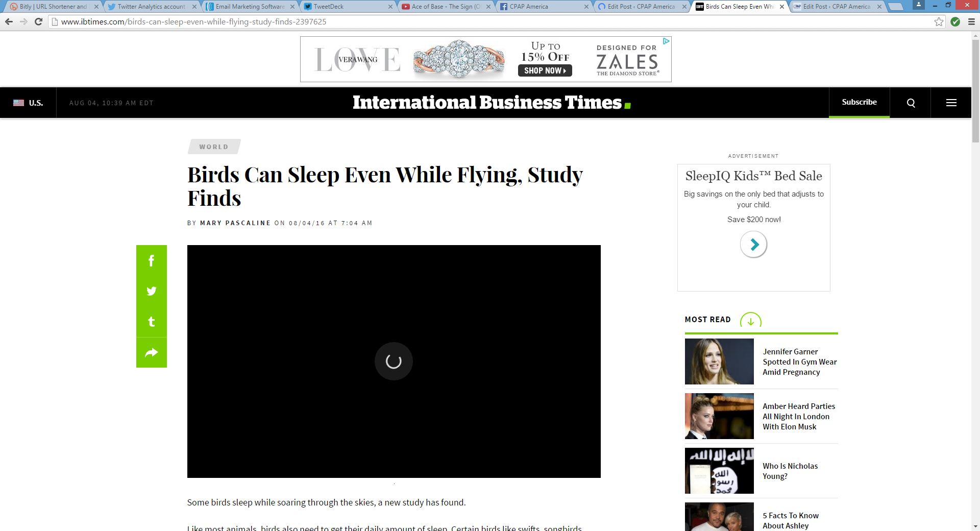The height and width of the screenshot is (531, 980).
Task: Open the U.S. edition selector
Action: [29, 103]
